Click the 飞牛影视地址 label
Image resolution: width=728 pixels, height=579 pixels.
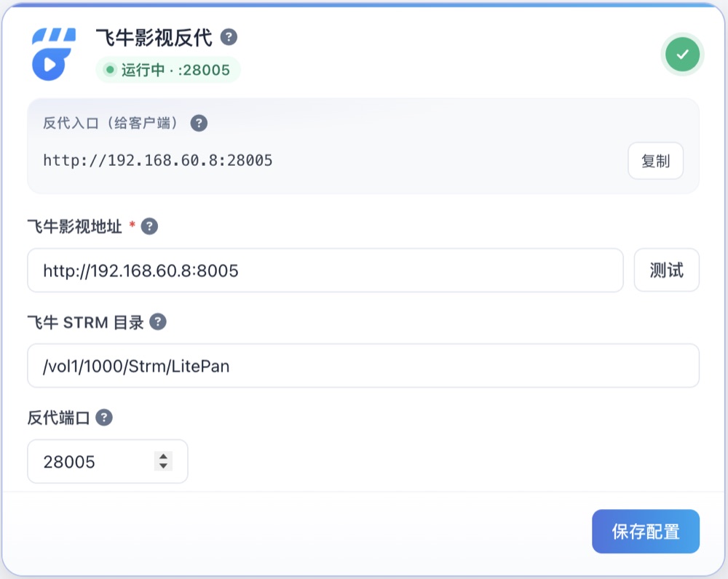(75, 226)
